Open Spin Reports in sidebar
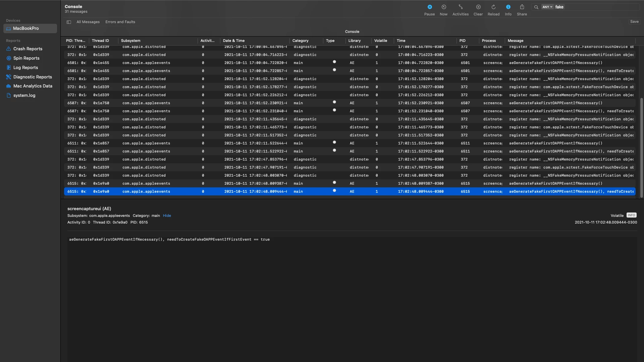 coord(26,58)
